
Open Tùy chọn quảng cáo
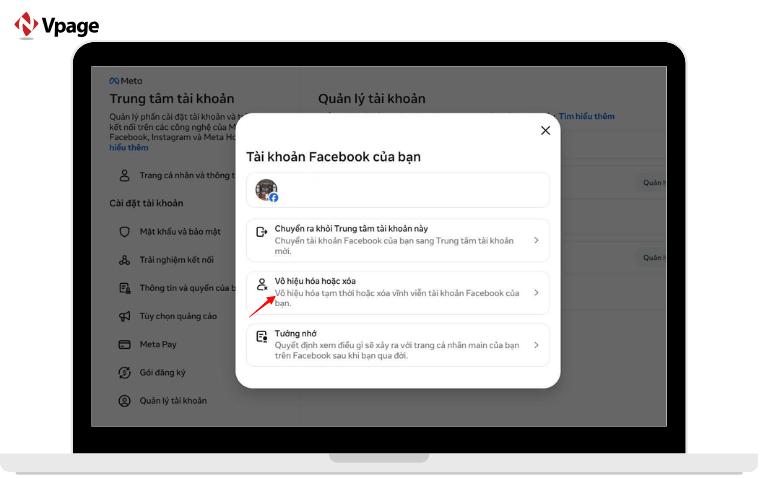pyautogui.click(x=178, y=317)
